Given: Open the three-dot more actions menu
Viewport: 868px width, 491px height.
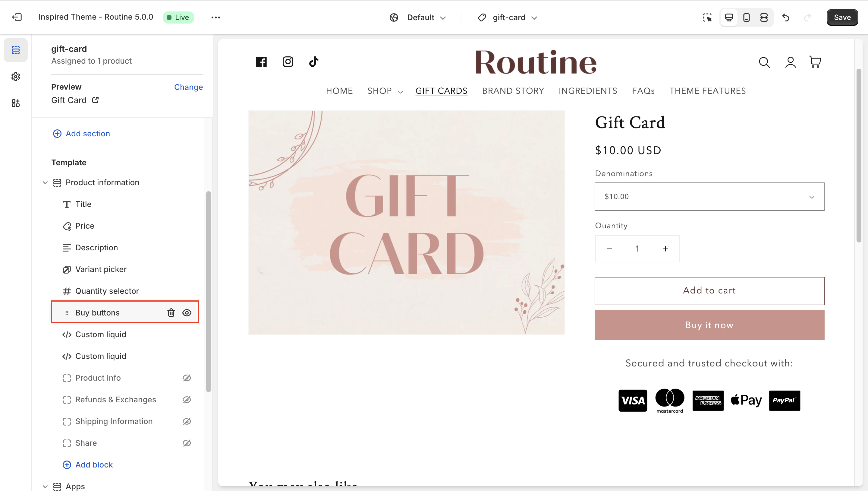Looking at the screenshot, I should pyautogui.click(x=216, y=17).
